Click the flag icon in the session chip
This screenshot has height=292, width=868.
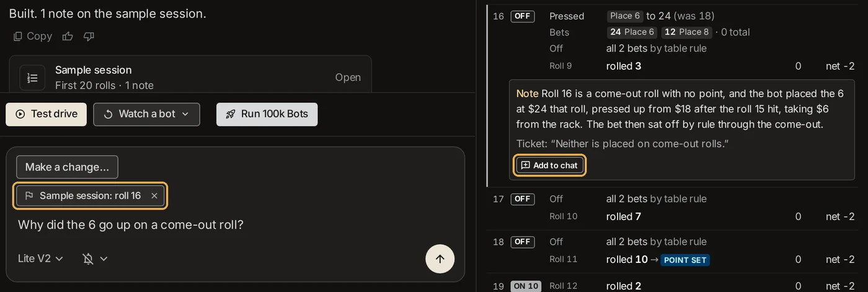click(29, 196)
